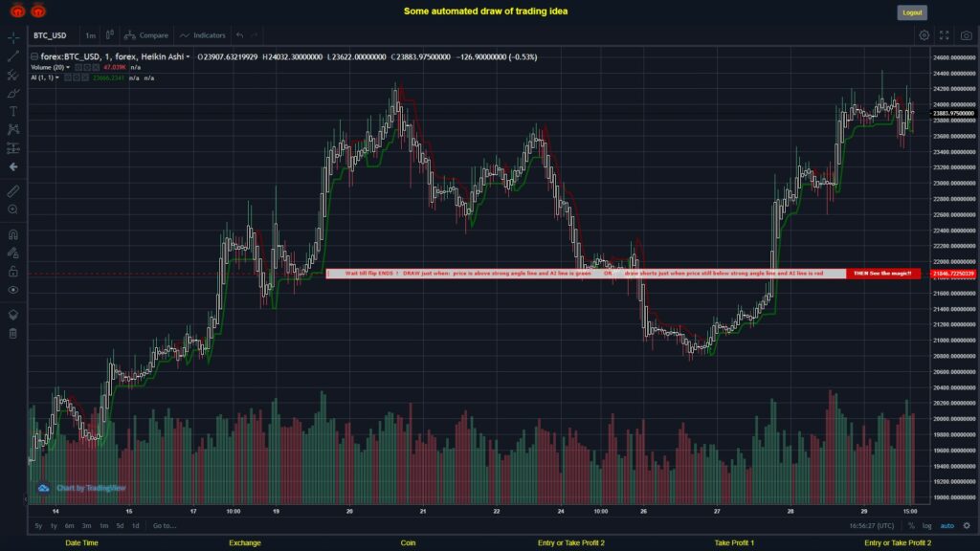
Task: Select the ruler measure tool
Action: (x=13, y=191)
